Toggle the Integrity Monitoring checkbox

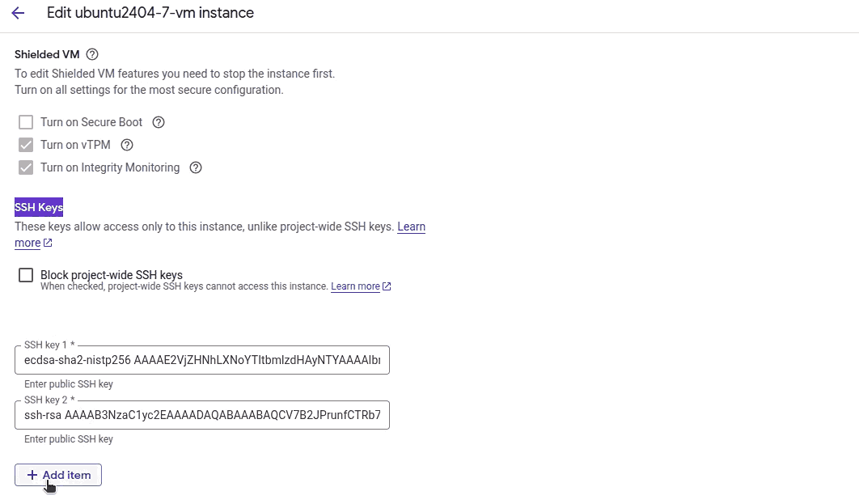(26, 167)
